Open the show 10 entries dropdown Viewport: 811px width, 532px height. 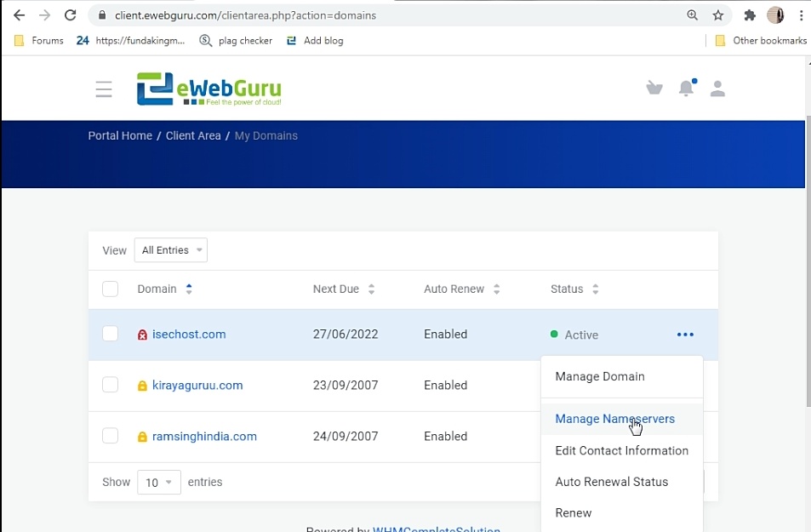pos(159,483)
